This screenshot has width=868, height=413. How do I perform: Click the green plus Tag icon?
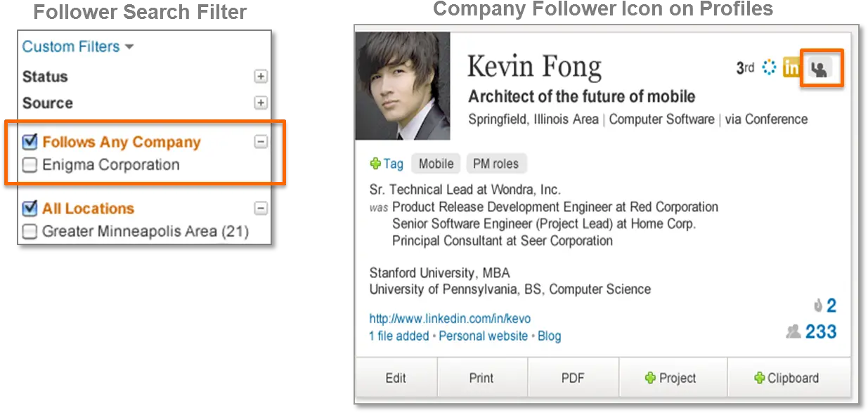coord(375,164)
